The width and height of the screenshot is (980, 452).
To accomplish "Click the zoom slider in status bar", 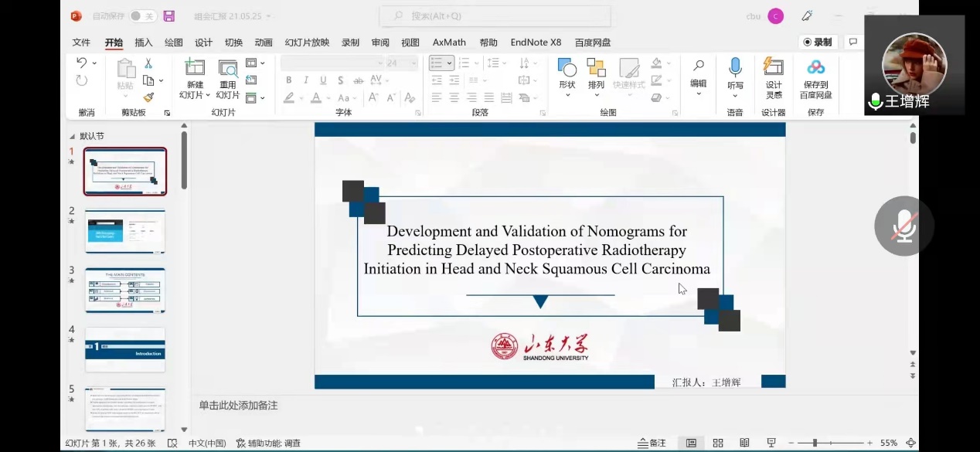I will point(816,443).
